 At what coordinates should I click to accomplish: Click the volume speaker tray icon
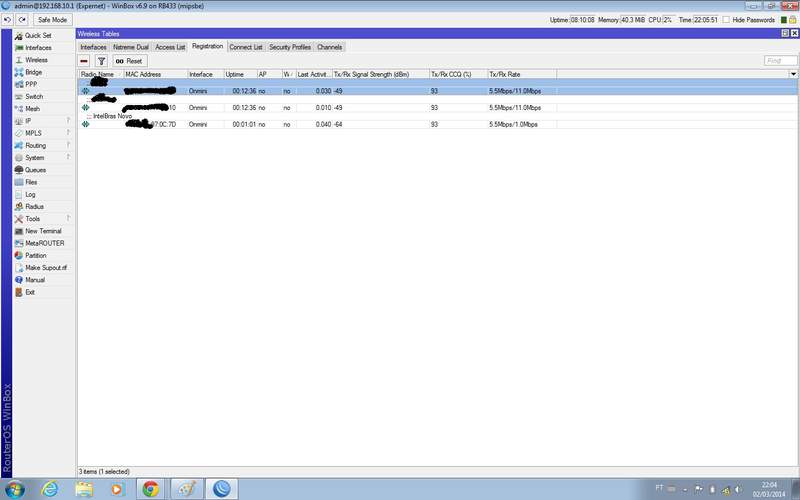click(x=737, y=490)
